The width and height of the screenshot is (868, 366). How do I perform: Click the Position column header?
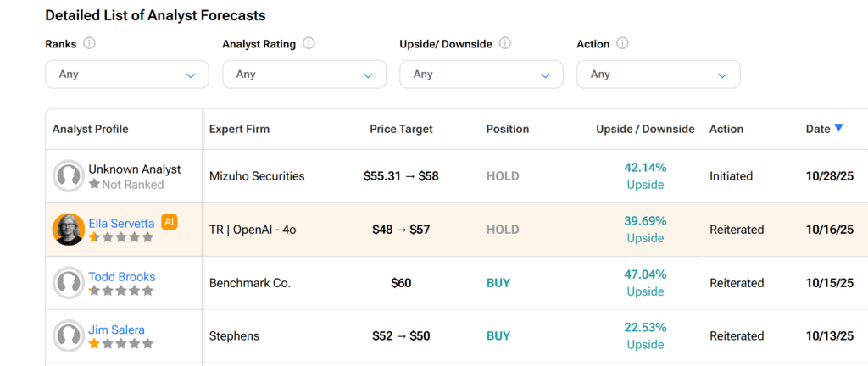pos(507,129)
